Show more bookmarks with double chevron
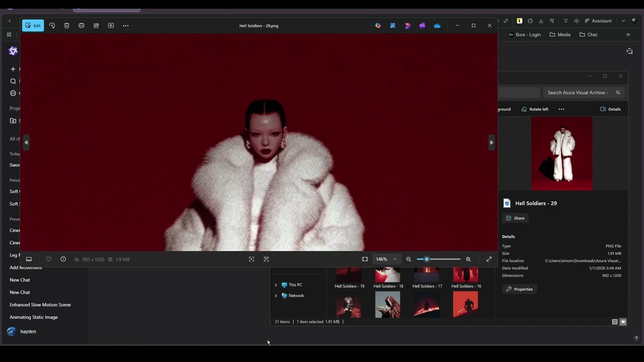Viewport: 644px width, 362px height. (x=628, y=35)
